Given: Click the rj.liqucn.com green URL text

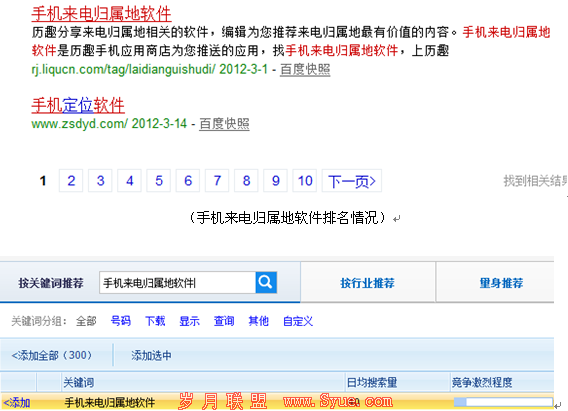Looking at the screenshot, I should (124, 69).
